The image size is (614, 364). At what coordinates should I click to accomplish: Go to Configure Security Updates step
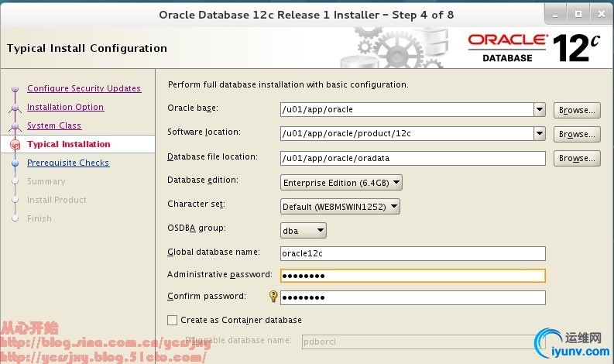84,88
